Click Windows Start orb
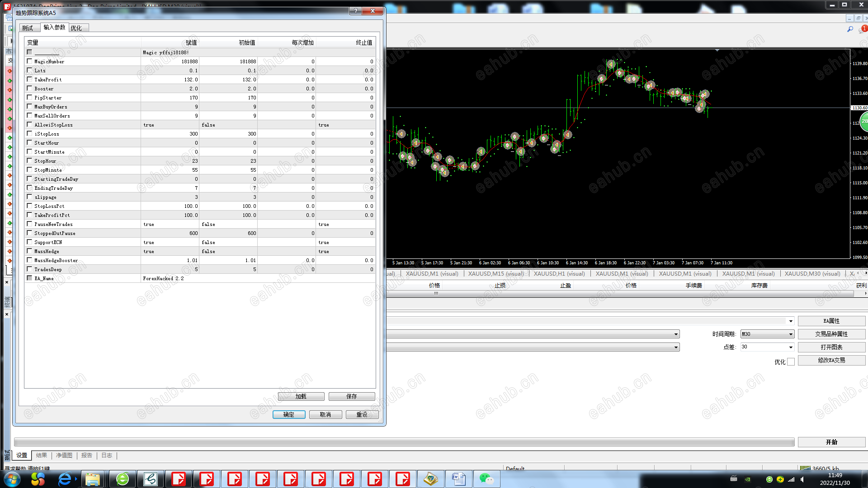This screenshot has width=868, height=488. (x=12, y=479)
